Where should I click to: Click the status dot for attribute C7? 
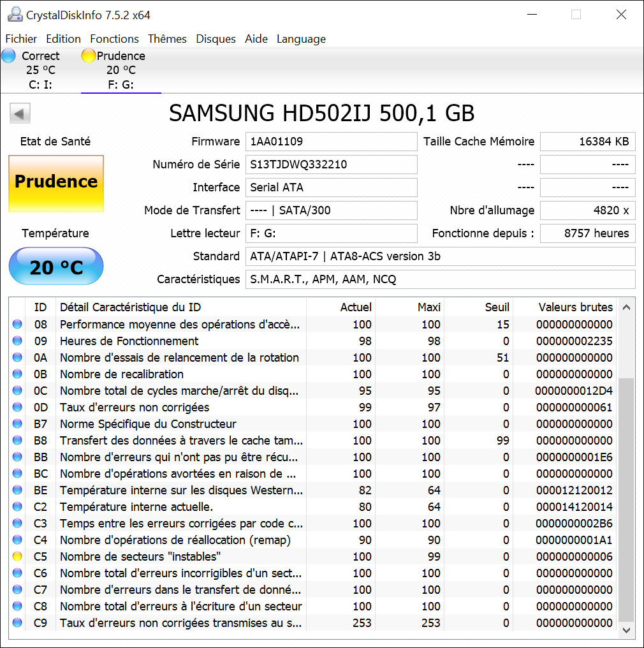coord(17,590)
